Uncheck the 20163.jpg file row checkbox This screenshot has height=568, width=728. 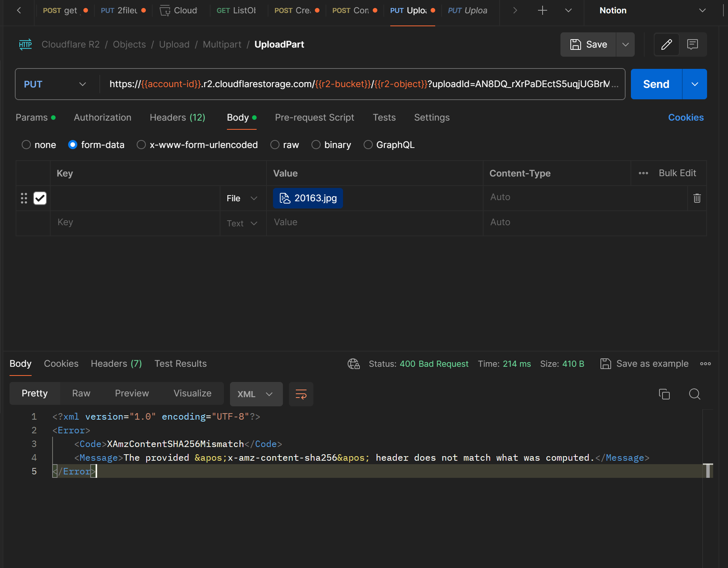pyautogui.click(x=40, y=198)
